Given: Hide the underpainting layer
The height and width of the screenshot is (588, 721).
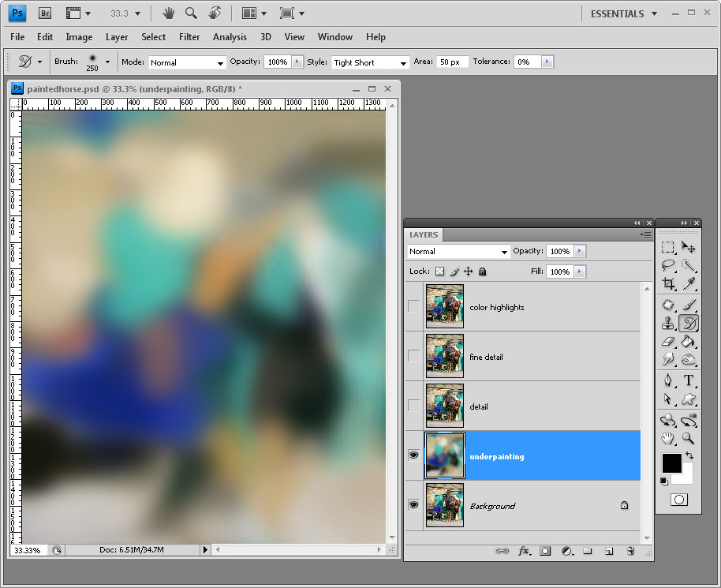Looking at the screenshot, I should [414, 455].
